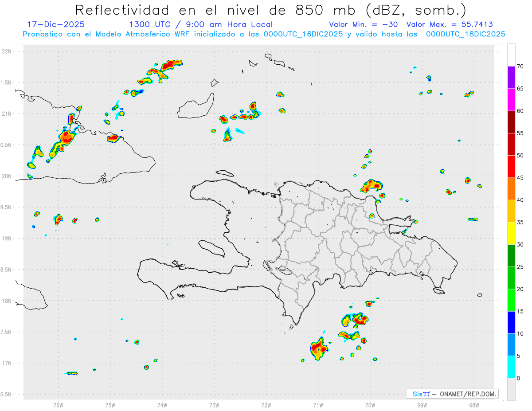Click the white above-70 band at the color scale top
Screen dimensions: 532x411
[x=511, y=55]
